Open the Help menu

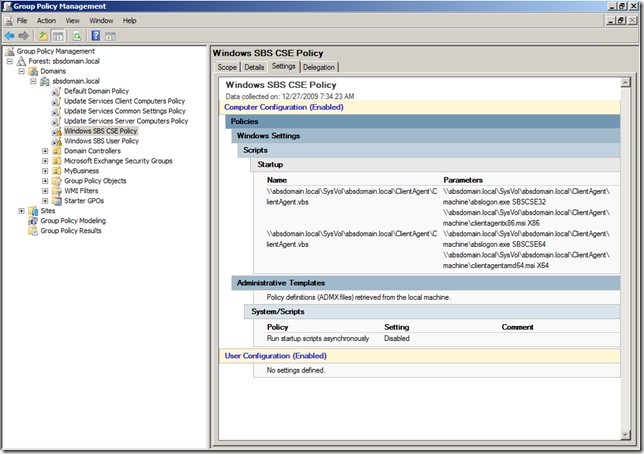(x=129, y=21)
